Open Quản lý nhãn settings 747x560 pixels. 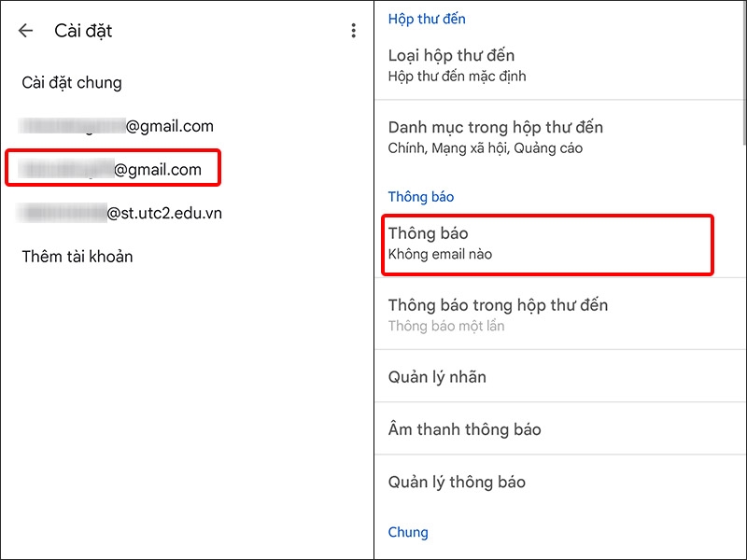pos(439,376)
